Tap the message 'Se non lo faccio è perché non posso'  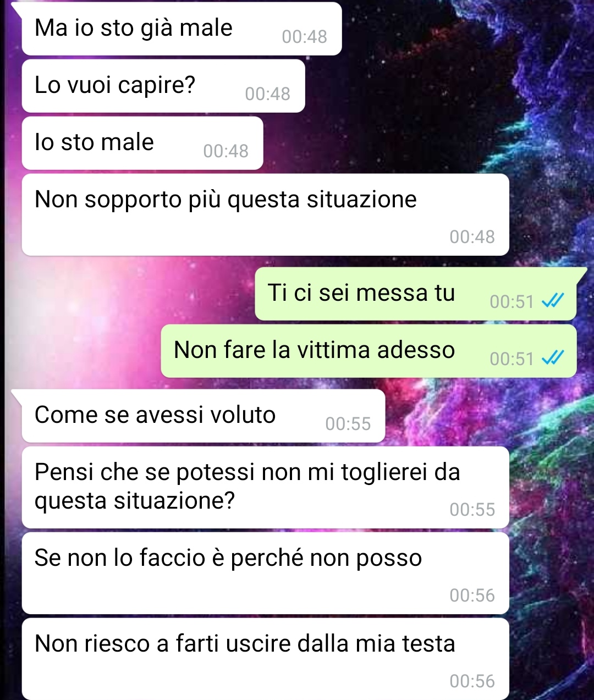point(265,573)
